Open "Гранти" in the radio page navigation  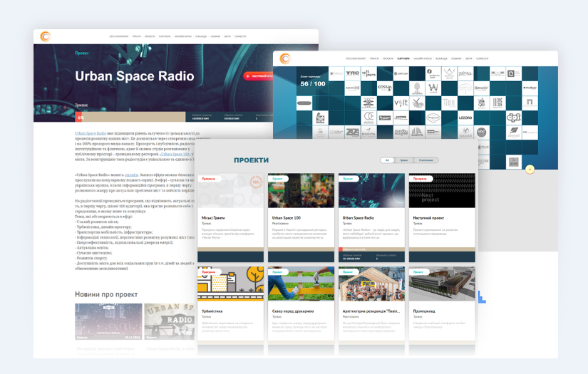(137, 36)
